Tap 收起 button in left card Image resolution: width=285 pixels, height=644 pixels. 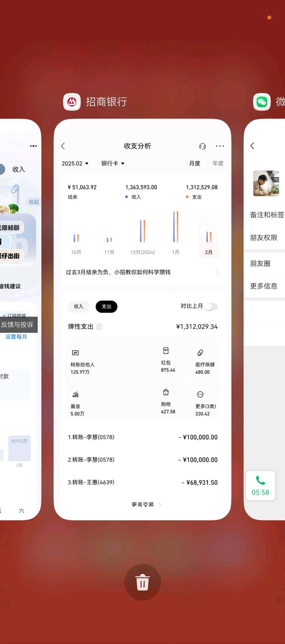point(34,202)
